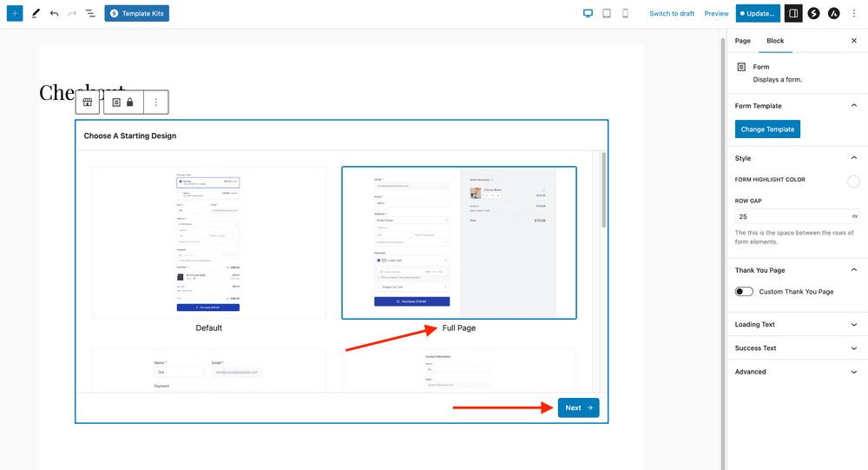The width and height of the screenshot is (868, 470).
Task: Edit the Row Gap value field
Action: pos(797,216)
